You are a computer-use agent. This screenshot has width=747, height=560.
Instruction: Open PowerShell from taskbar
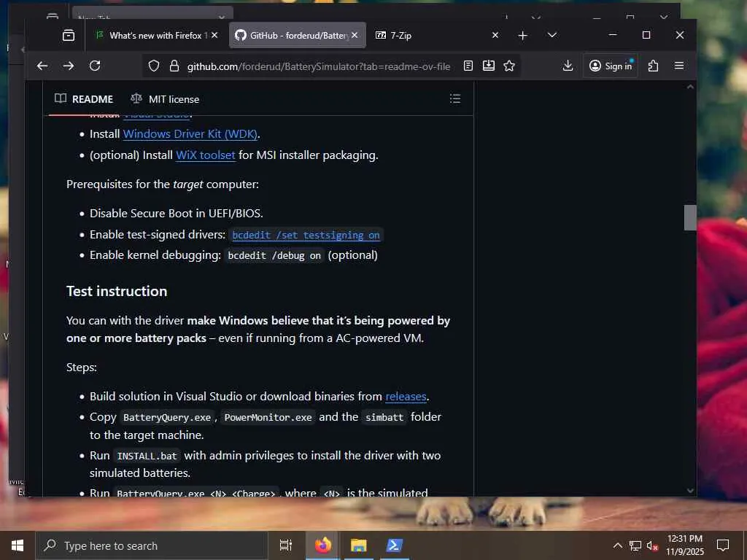pos(395,545)
